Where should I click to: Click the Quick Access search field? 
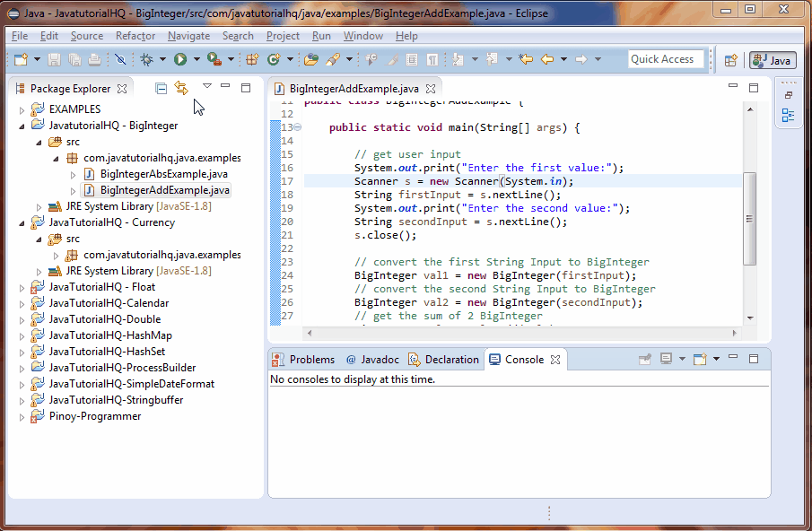click(666, 59)
